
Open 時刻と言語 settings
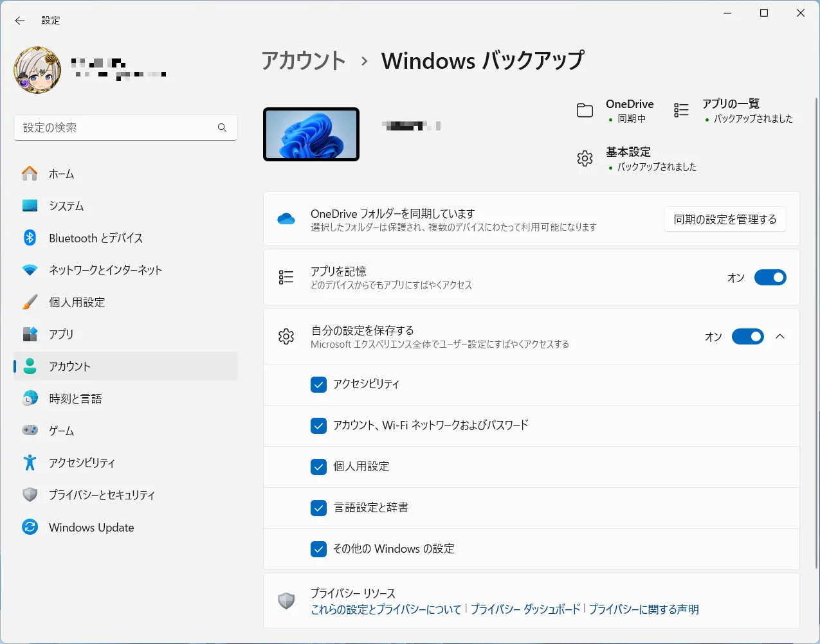[125, 398]
